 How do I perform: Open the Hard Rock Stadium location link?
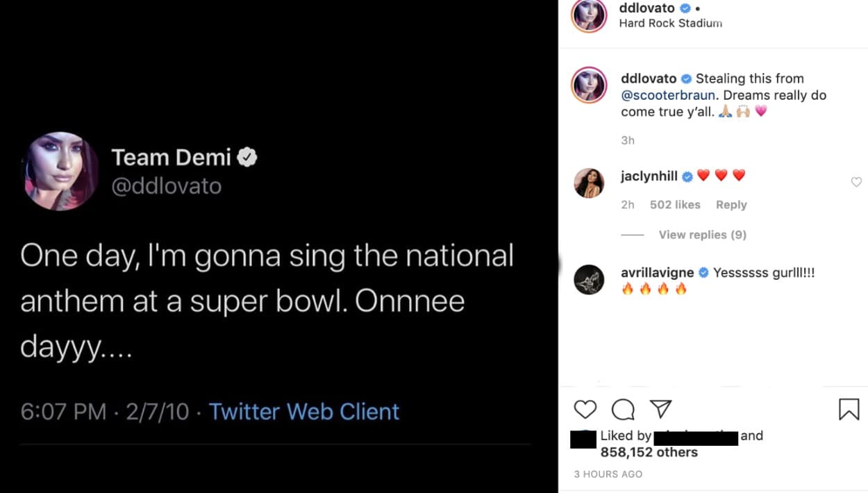coord(671,23)
